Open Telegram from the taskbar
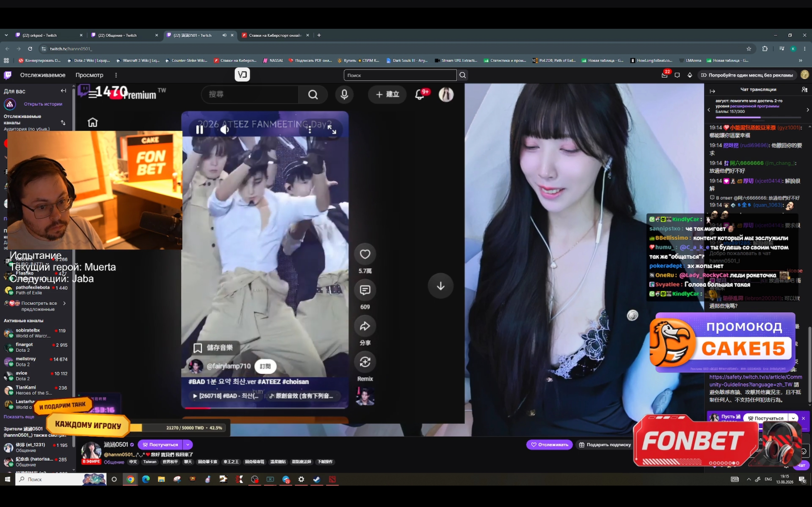The width and height of the screenshot is (812, 507). [286, 479]
